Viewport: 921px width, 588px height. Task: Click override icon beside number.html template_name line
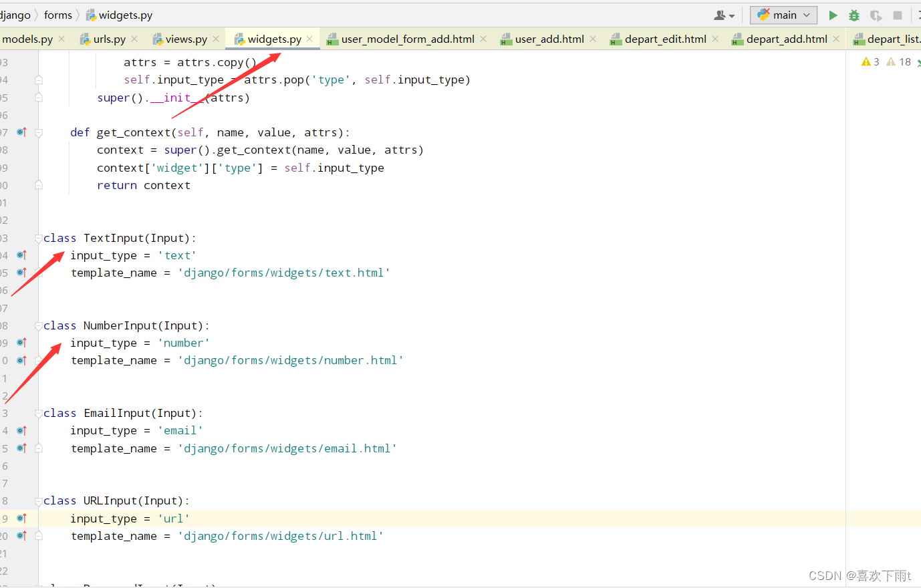[21, 360]
